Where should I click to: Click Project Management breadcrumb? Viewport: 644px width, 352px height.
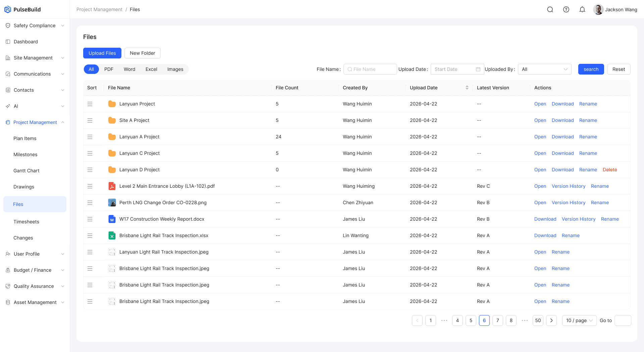point(99,9)
